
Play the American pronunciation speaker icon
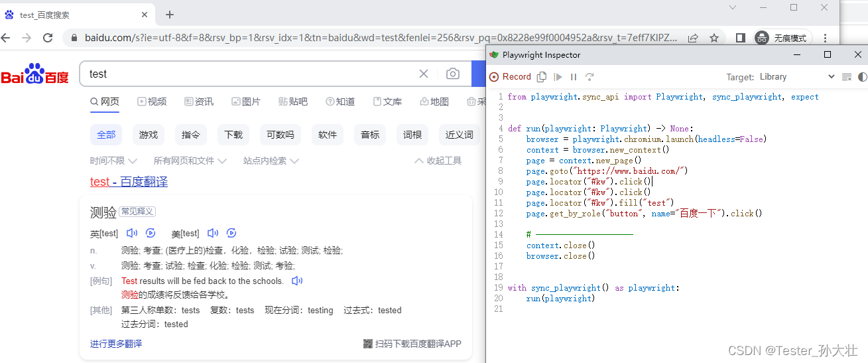tap(213, 233)
